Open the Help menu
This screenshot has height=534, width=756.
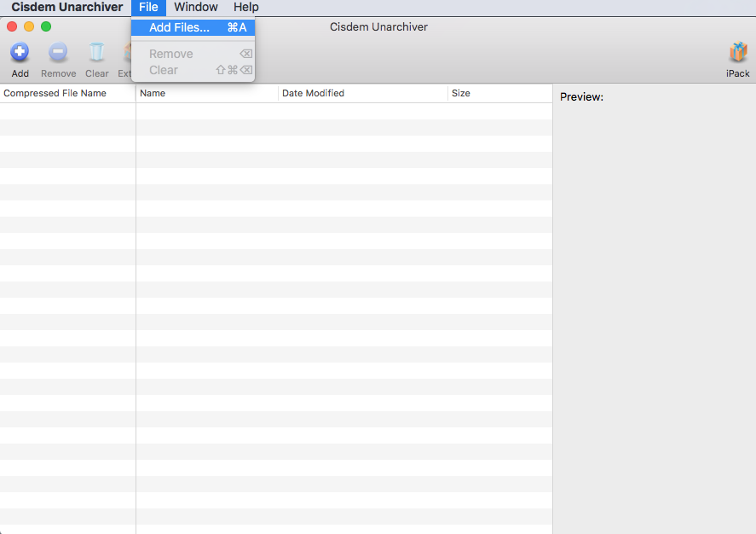(x=245, y=7)
